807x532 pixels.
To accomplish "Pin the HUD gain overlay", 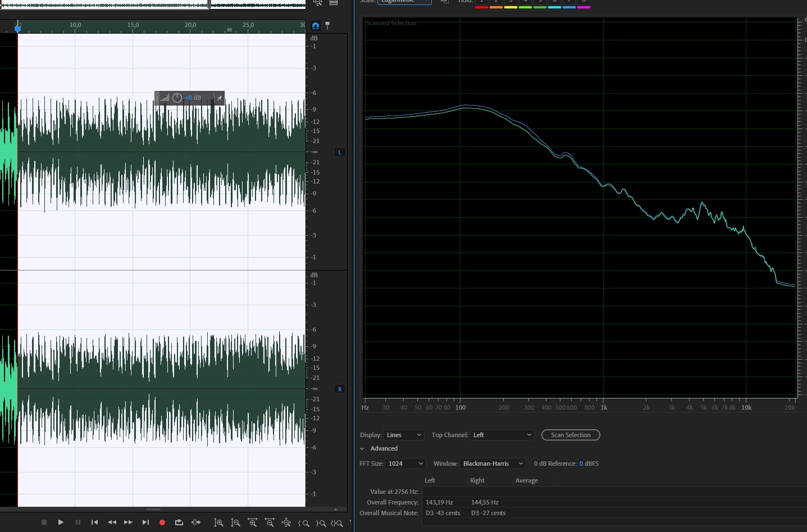I will pyautogui.click(x=219, y=98).
